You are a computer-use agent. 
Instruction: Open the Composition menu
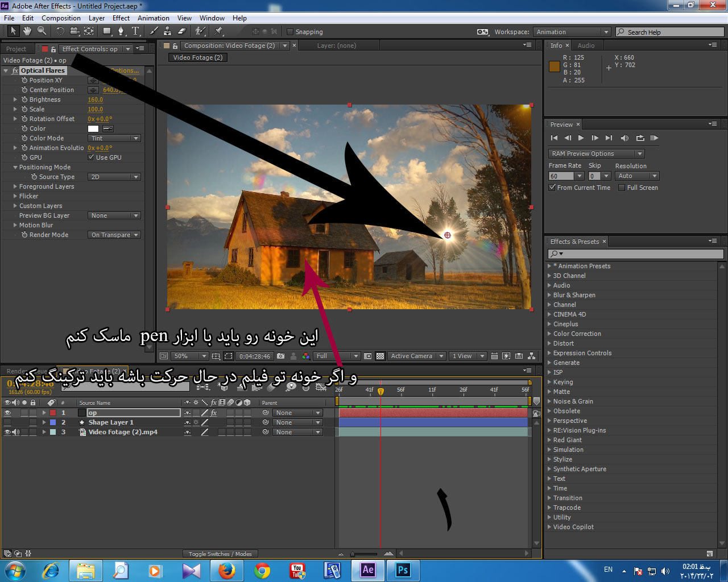point(61,18)
